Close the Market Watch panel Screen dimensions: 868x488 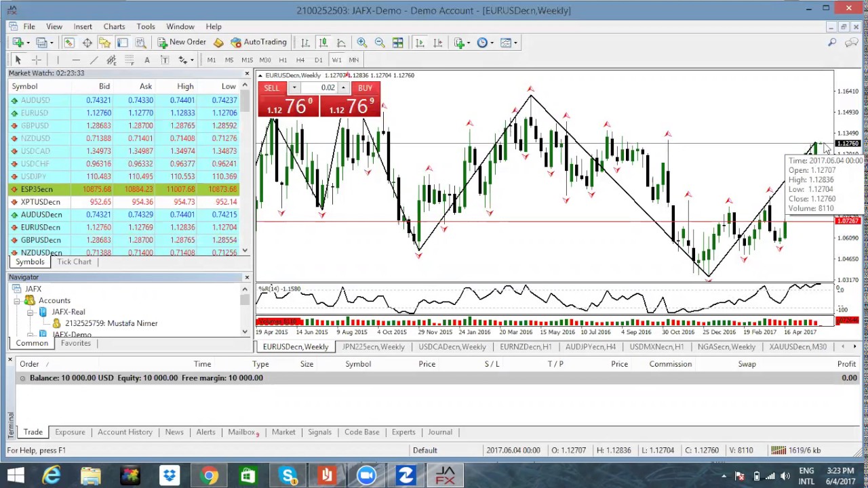coord(247,73)
